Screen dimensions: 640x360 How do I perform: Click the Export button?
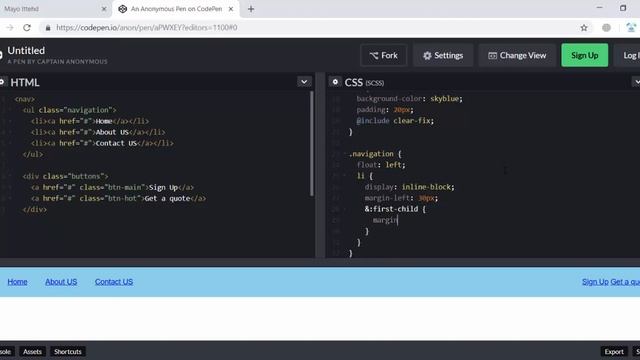(x=613, y=351)
